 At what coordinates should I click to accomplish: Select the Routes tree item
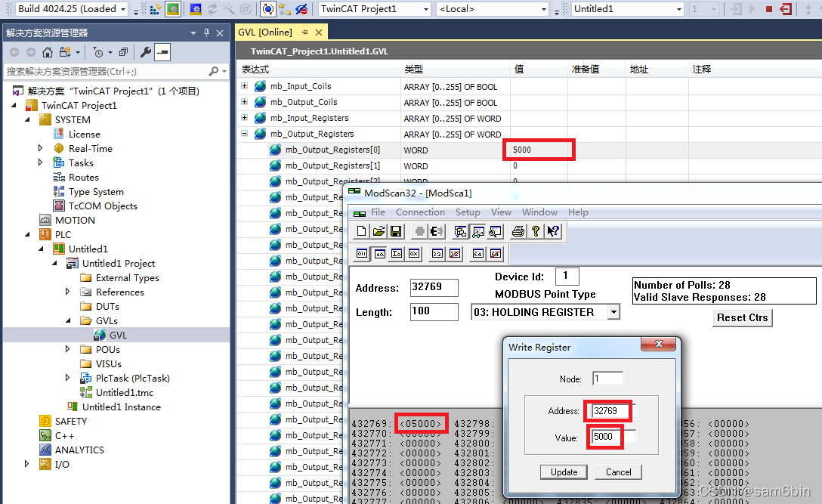click(x=83, y=178)
